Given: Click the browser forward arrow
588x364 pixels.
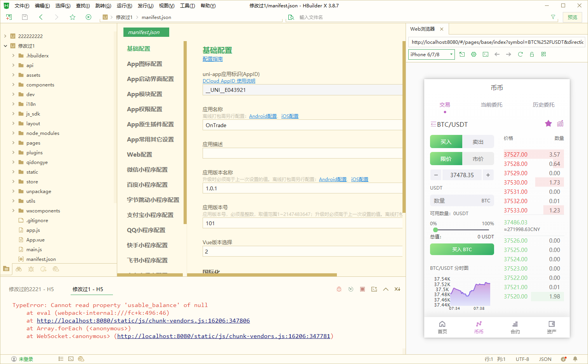Looking at the screenshot, I should (508, 54).
